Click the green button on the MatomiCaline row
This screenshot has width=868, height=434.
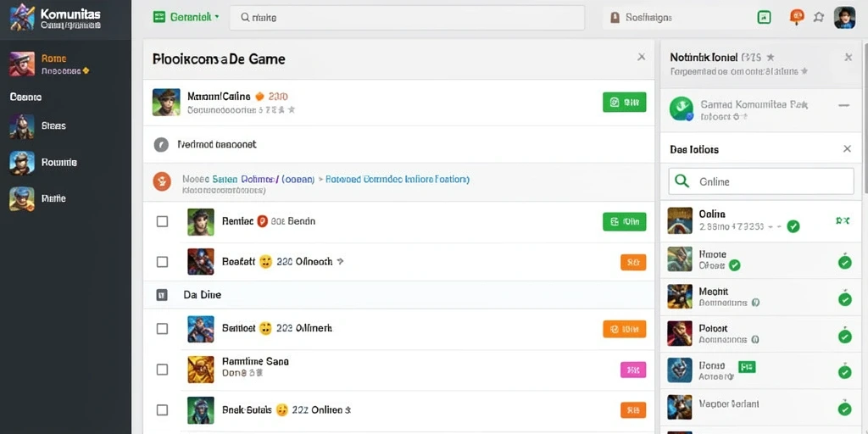pyautogui.click(x=625, y=102)
